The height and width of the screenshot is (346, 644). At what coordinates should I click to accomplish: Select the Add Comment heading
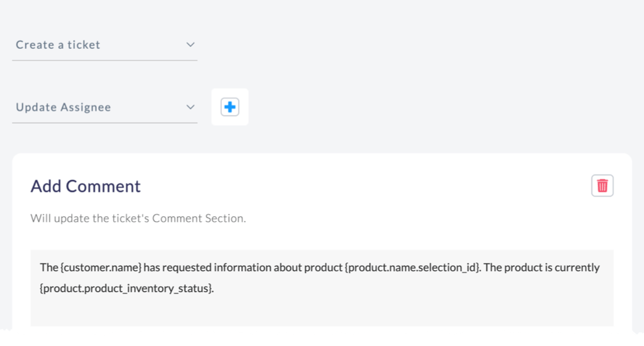pyautogui.click(x=85, y=186)
